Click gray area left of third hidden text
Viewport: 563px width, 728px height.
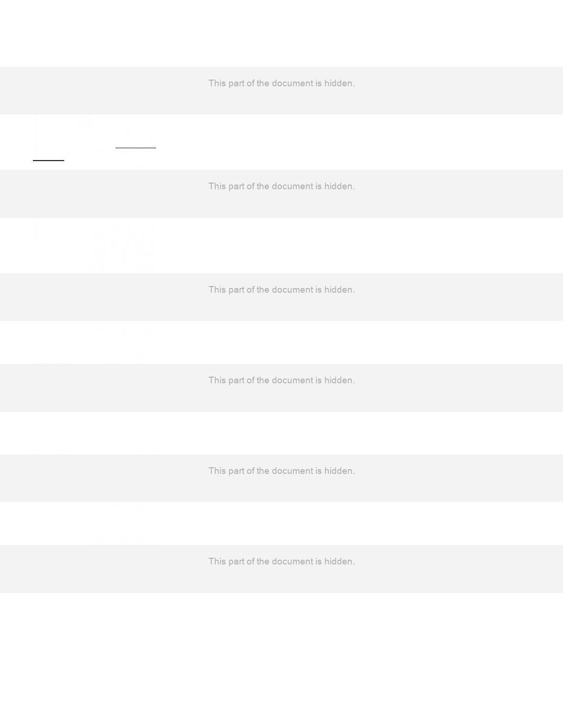pos(104,297)
